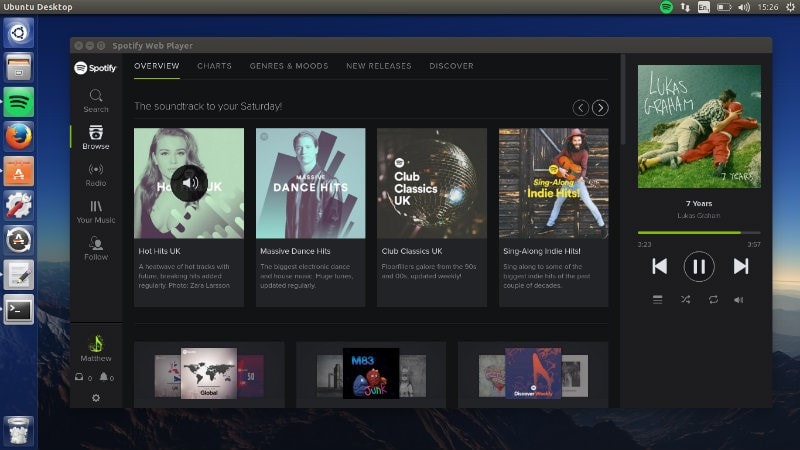Viewport: 800px width, 450px height.
Task: Open the Lukas Graham album artwork
Action: point(699,127)
